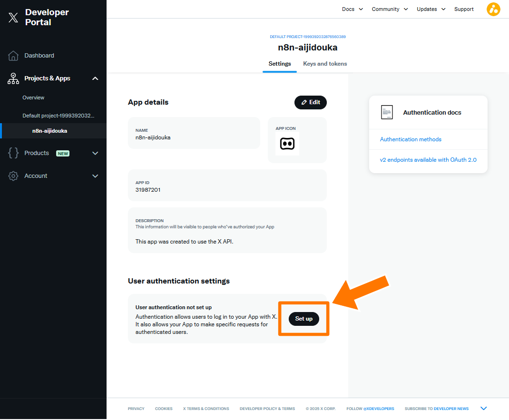
Task: Collapse the Projects & Apps section
Action: coord(95,78)
